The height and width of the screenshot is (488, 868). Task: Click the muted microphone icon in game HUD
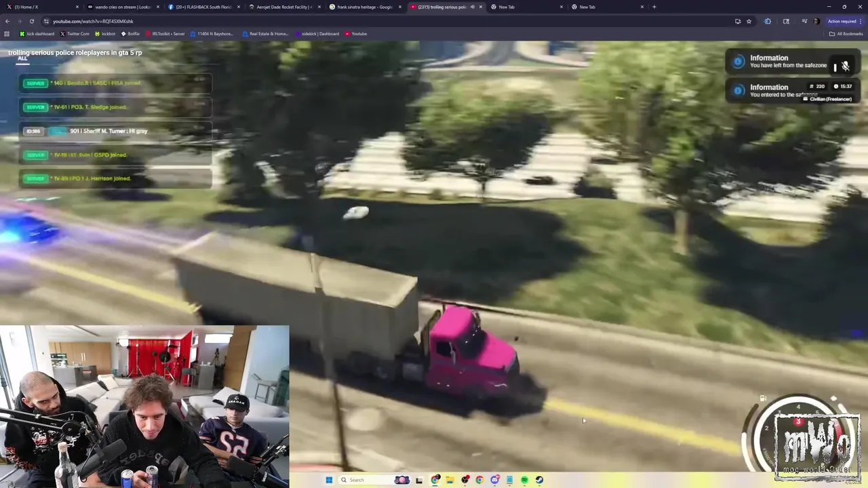(846, 66)
